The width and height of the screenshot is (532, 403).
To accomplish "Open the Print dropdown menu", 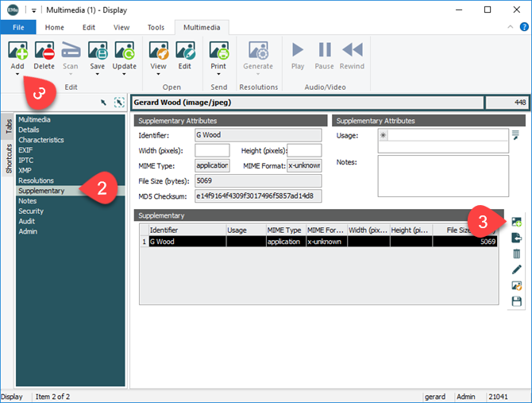I will point(218,75).
